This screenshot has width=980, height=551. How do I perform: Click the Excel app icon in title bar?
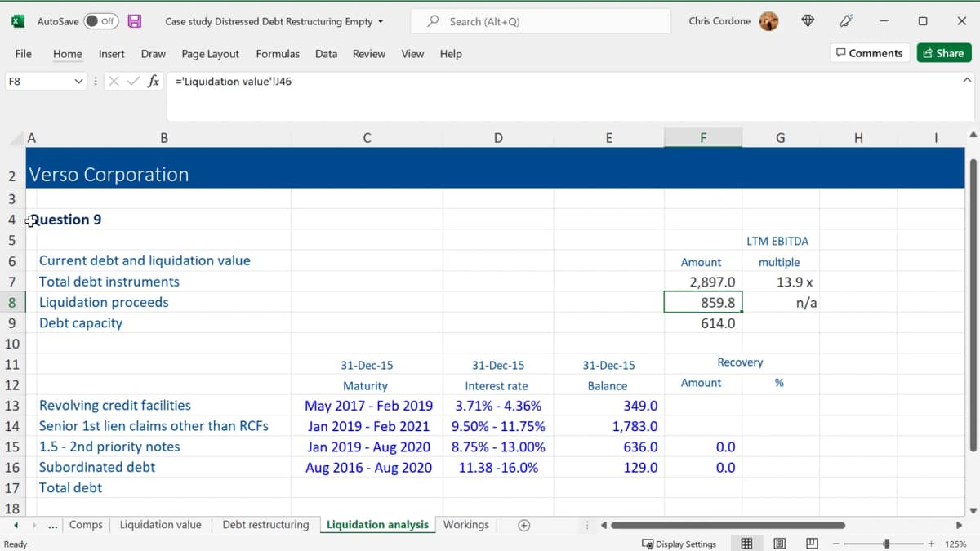(17, 21)
